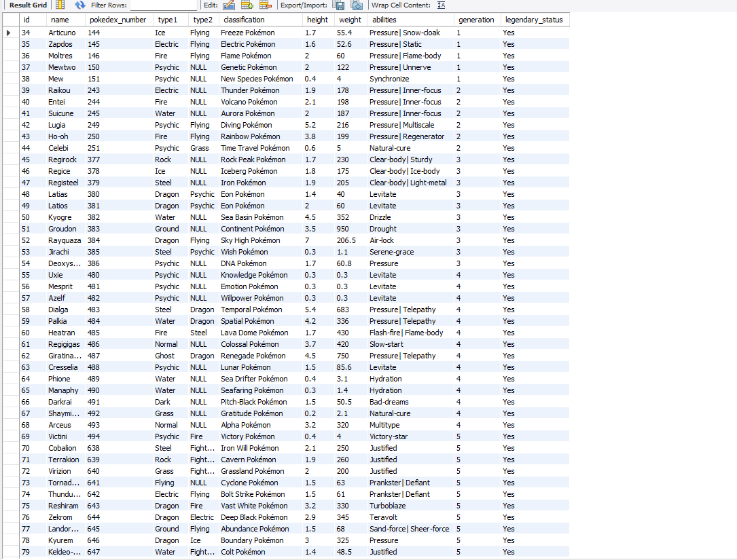Viewport: 737px width, 560px height.
Task: Select the Rayquaza name cell
Action: point(65,240)
